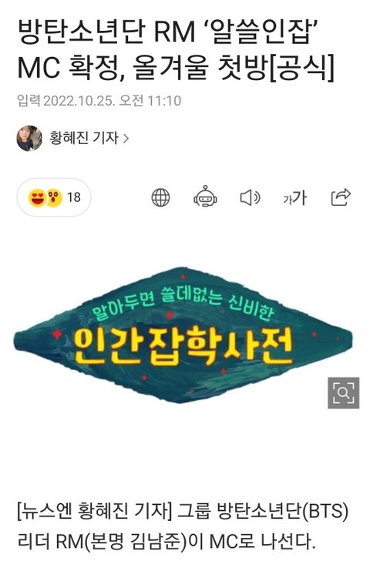The height and width of the screenshot is (588, 370).
Task: Click the second headline line MC 확정
Action: (176, 68)
